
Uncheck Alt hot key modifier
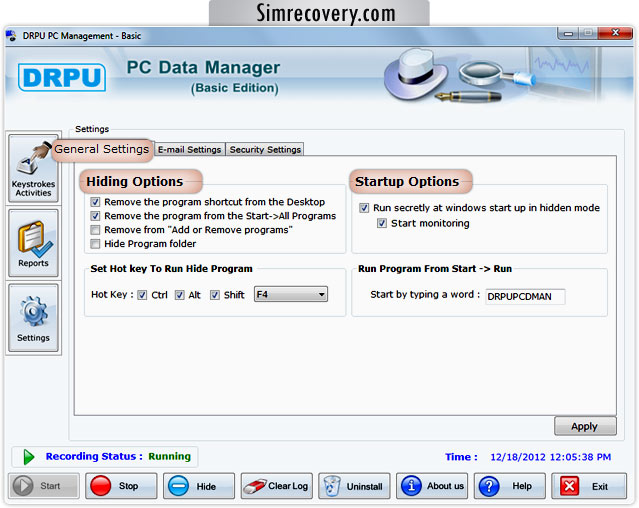(x=180, y=295)
